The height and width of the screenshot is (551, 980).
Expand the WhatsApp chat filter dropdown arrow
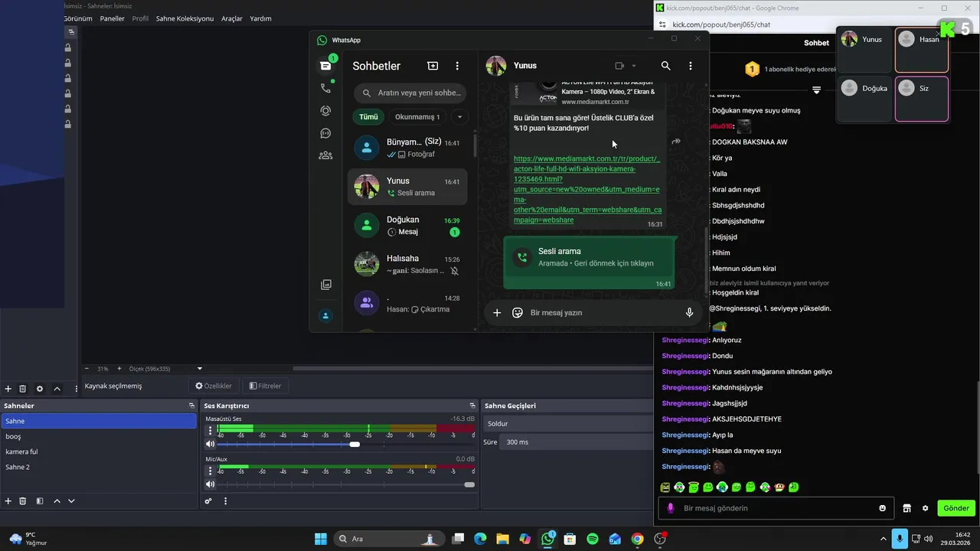[459, 117]
